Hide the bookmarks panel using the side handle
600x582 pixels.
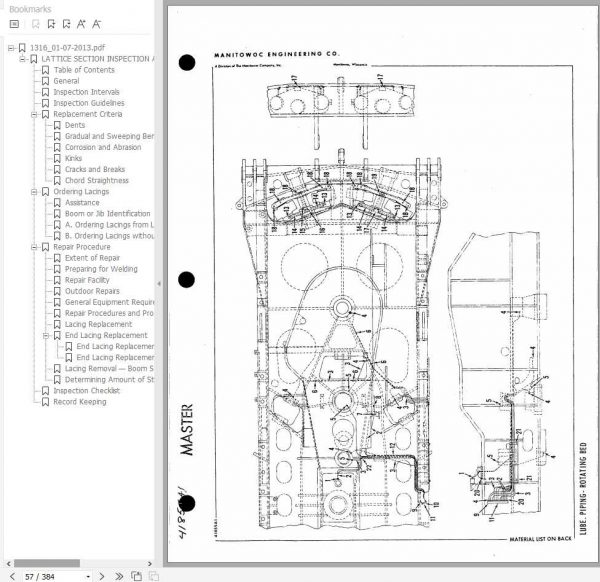(x=159, y=284)
